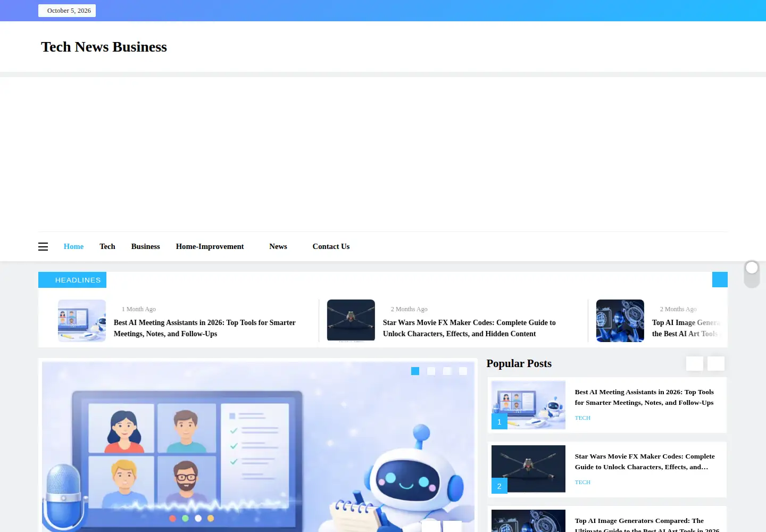The width and height of the screenshot is (766, 532).
Task: Open the Contact Us page
Action: pos(331,246)
